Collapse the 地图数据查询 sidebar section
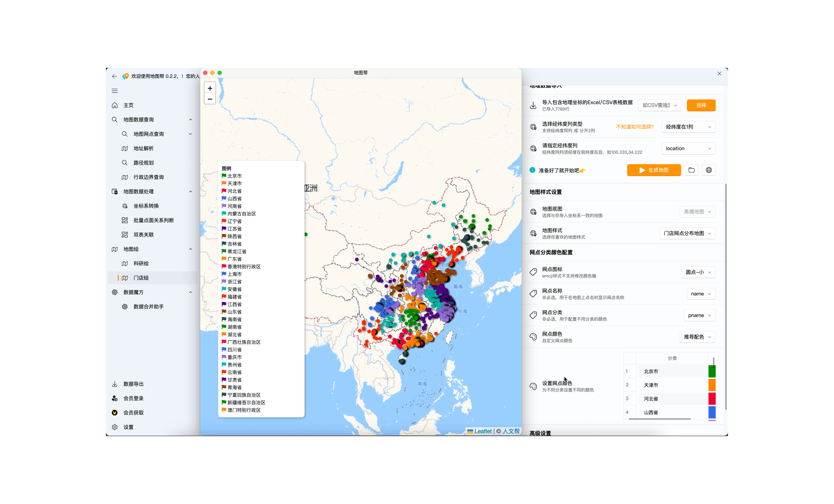This screenshot has width=834, height=504. (190, 120)
